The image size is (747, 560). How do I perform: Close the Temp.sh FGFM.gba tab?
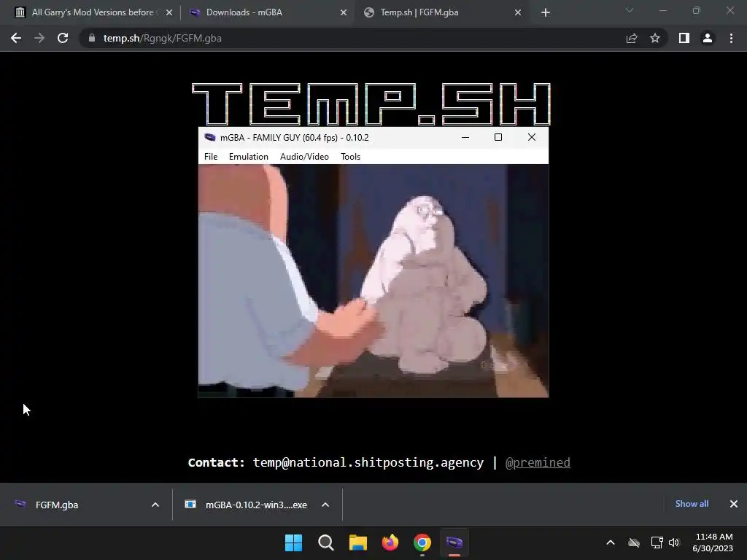coord(518,13)
